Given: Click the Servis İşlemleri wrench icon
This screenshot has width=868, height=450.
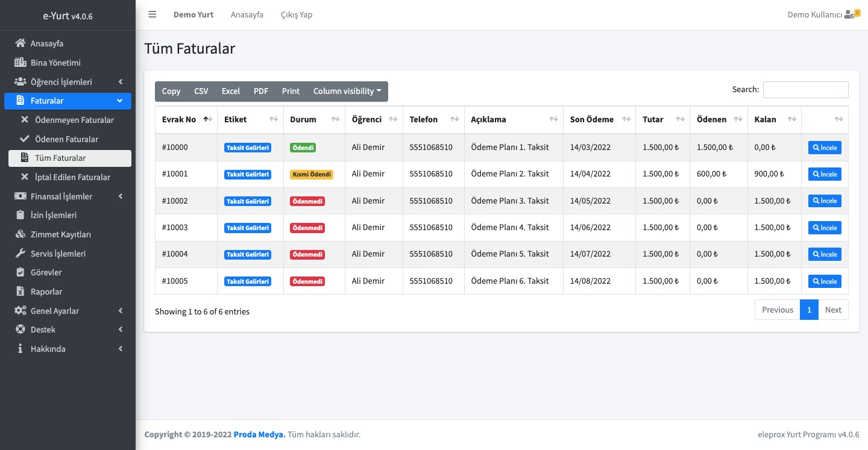Looking at the screenshot, I should [20, 254].
